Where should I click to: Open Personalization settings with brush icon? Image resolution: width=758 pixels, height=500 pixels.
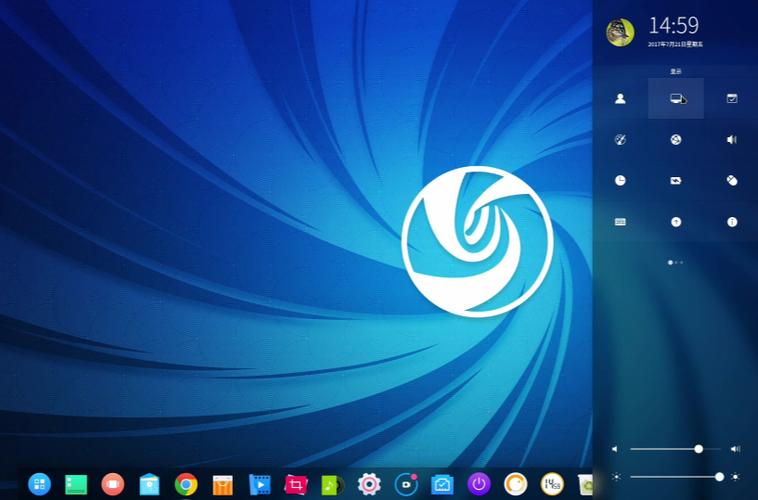click(620, 140)
